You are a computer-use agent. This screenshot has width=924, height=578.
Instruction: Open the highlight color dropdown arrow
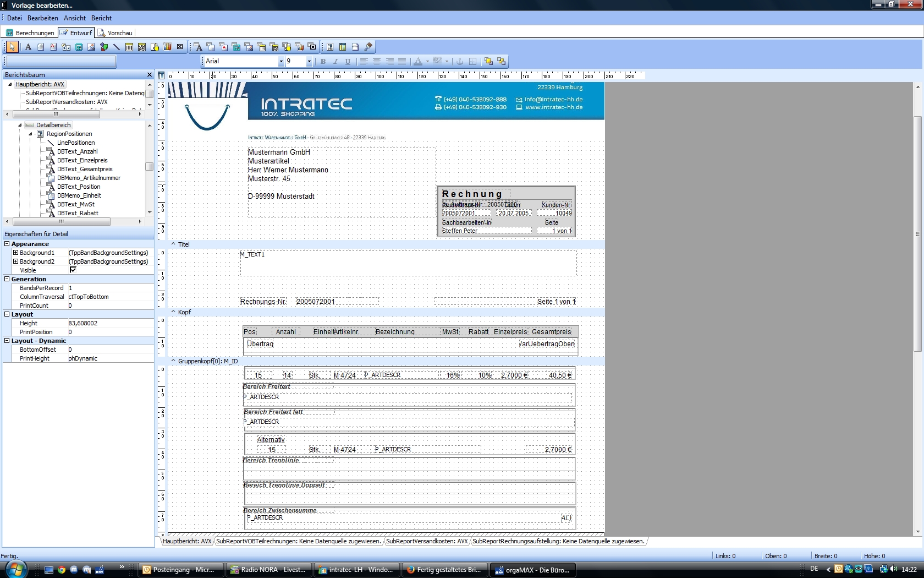click(447, 61)
